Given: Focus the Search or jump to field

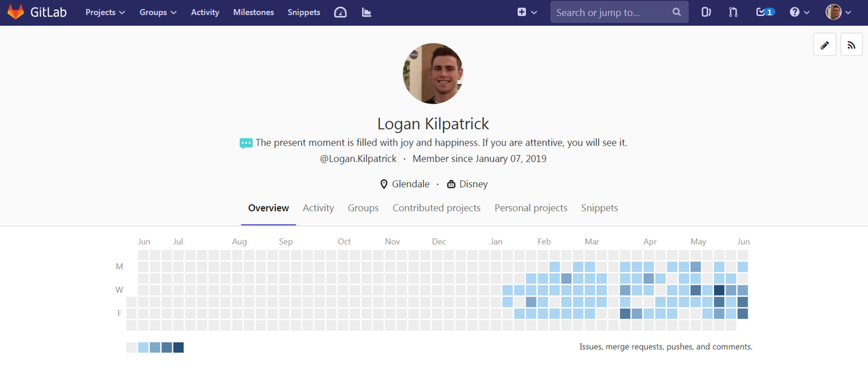Looking at the screenshot, I should coord(619,12).
